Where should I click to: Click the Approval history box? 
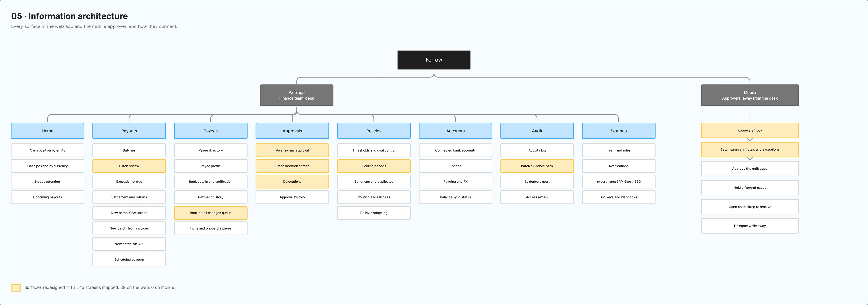(x=292, y=197)
